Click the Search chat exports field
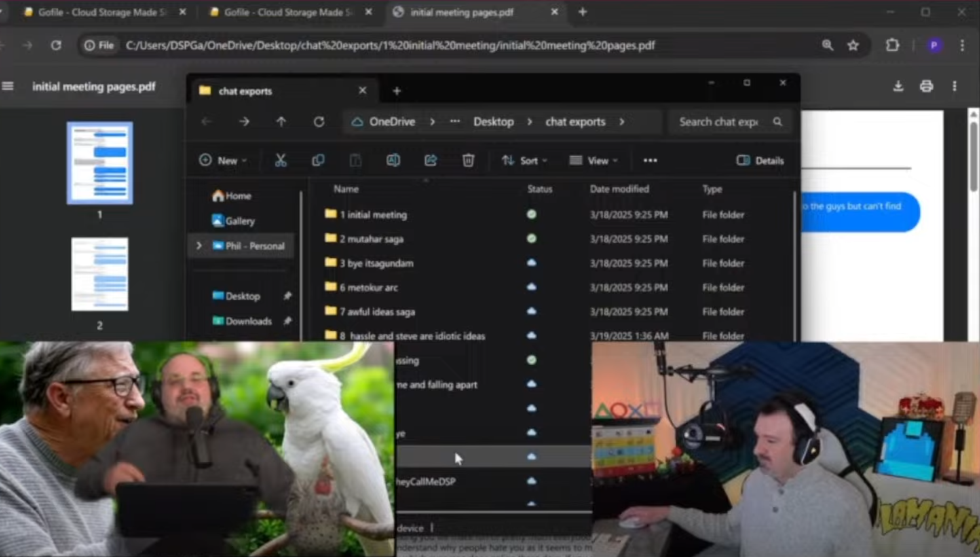This screenshot has width=980, height=557. (x=730, y=122)
